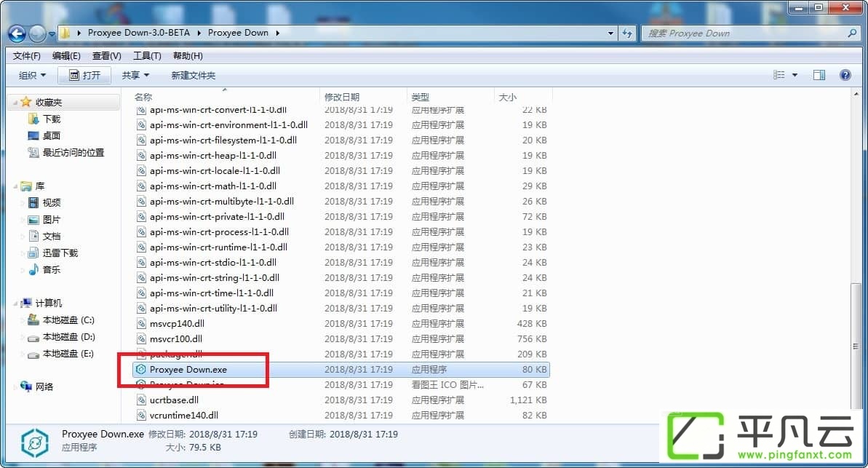This screenshot has width=868, height=468.
Task: Sort by 类型 column header
Action: (420, 97)
